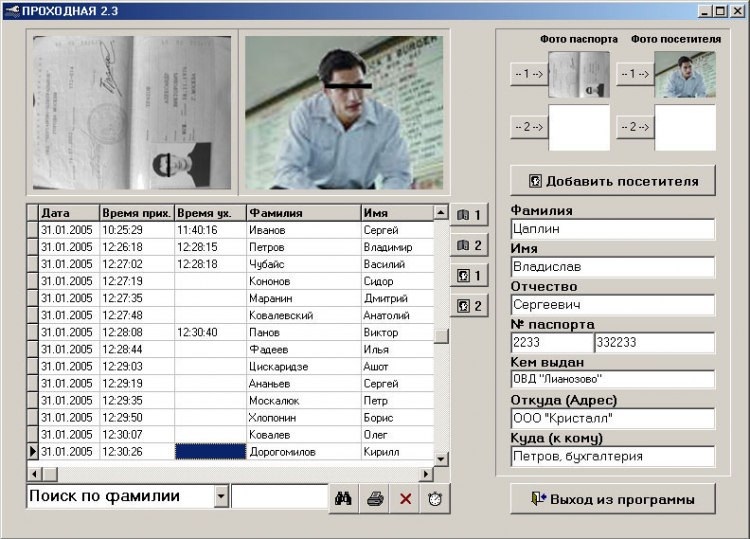Select empty passport photo slot 2
750x539 pixels.
point(579,128)
